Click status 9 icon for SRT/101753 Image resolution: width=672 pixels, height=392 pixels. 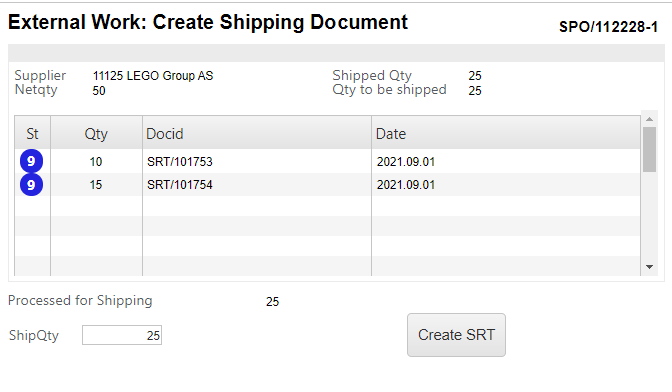click(x=31, y=161)
